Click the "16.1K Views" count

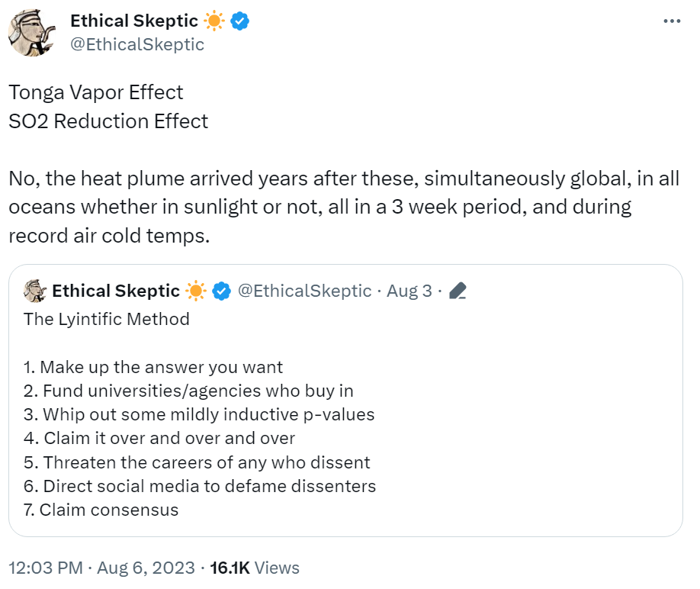255,568
